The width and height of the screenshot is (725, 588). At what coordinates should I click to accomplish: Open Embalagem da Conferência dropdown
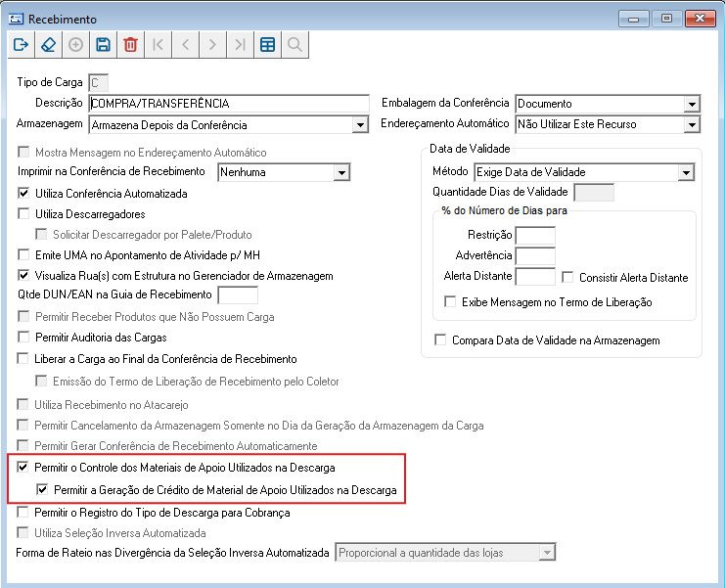(x=692, y=104)
